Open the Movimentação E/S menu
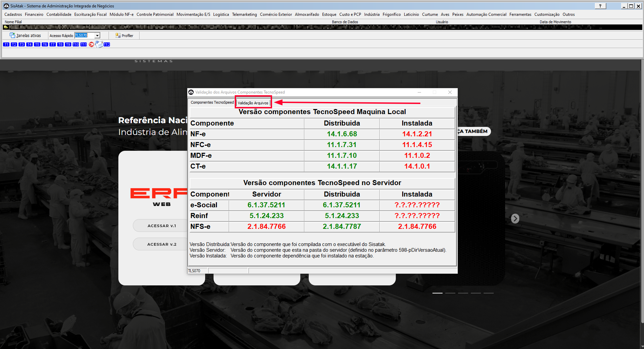Image resolution: width=644 pixels, height=349 pixels. (193, 14)
